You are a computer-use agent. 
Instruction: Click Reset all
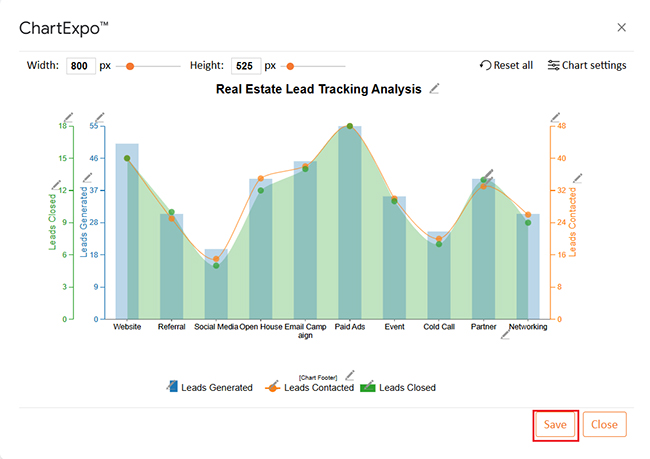(x=506, y=65)
